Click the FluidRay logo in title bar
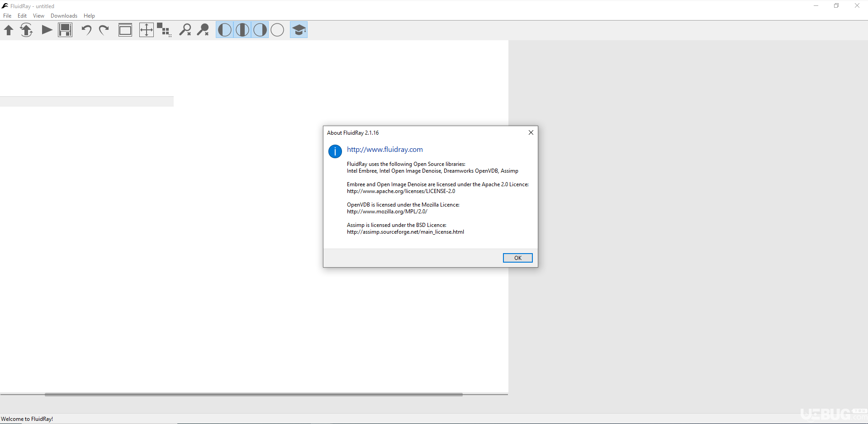The width and height of the screenshot is (868, 424). coord(5,6)
